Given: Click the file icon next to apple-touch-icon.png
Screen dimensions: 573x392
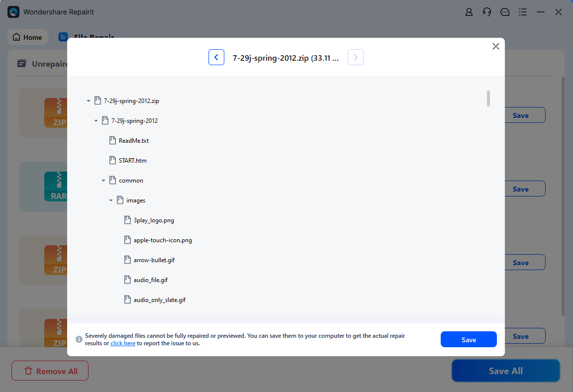Looking at the screenshot, I should click(x=127, y=240).
